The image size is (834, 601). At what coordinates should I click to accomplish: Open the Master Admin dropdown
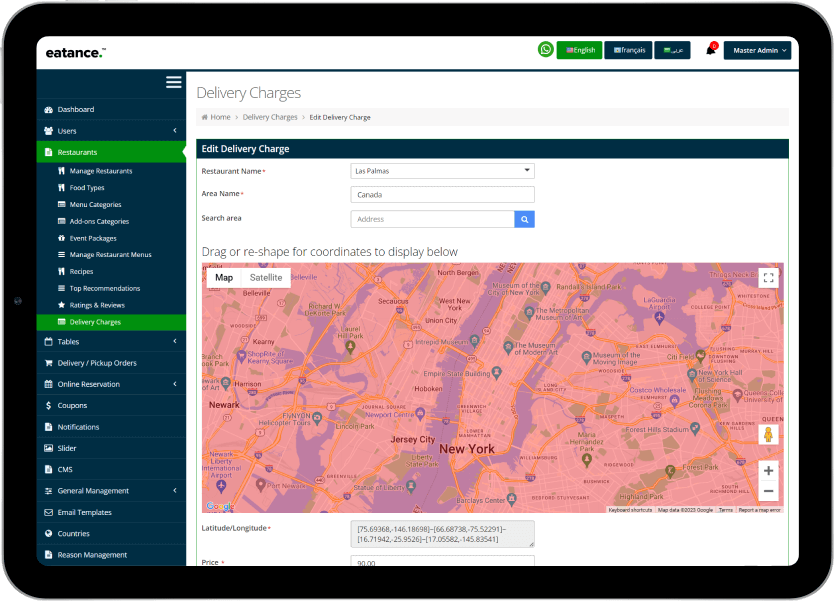pyautogui.click(x=757, y=51)
